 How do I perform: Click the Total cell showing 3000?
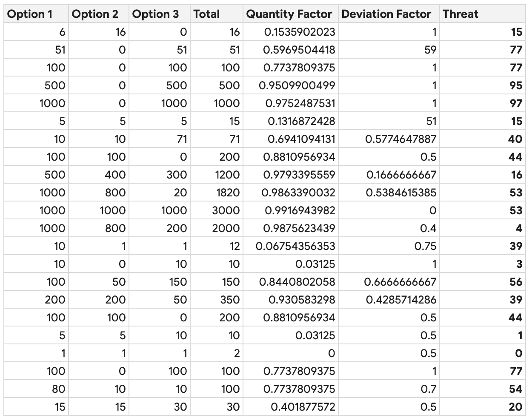pyautogui.click(x=226, y=210)
